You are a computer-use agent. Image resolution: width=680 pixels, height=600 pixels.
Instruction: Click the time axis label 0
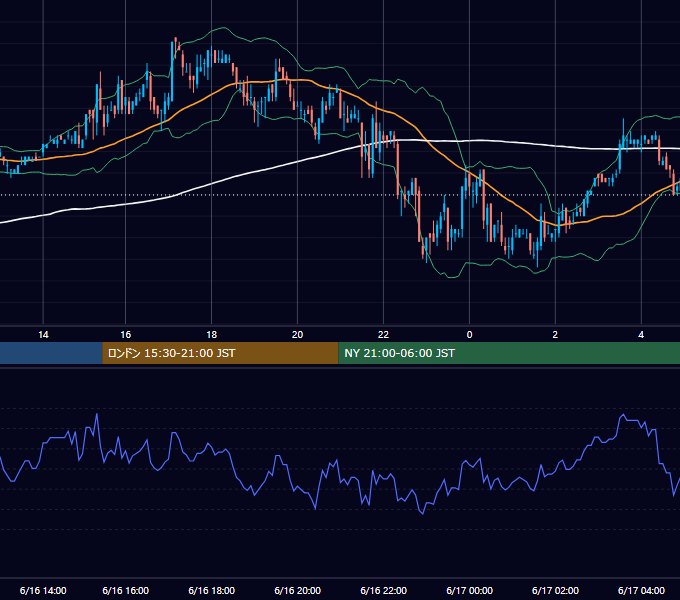tap(469, 335)
